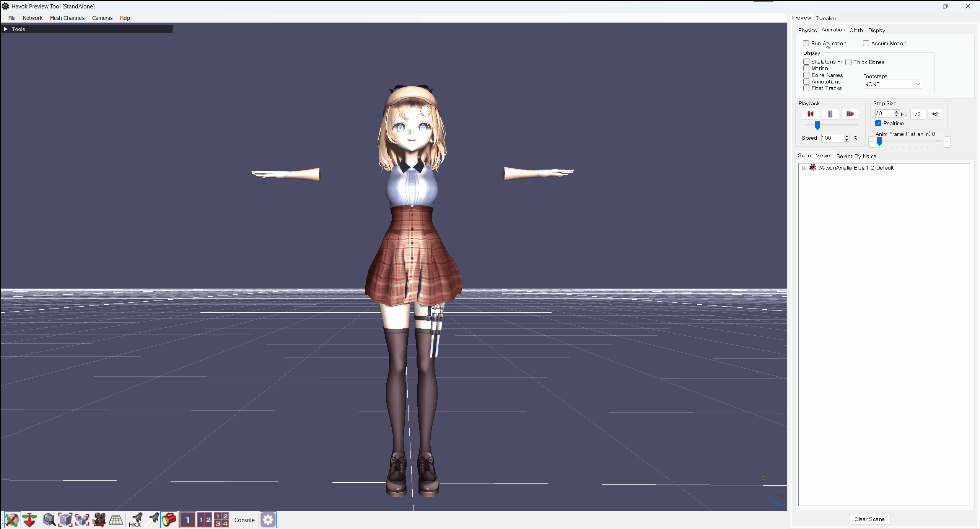This screenshot has width=980, height=529.
Task: Open the Mesh Channels menu
Action: pos(67,18)
